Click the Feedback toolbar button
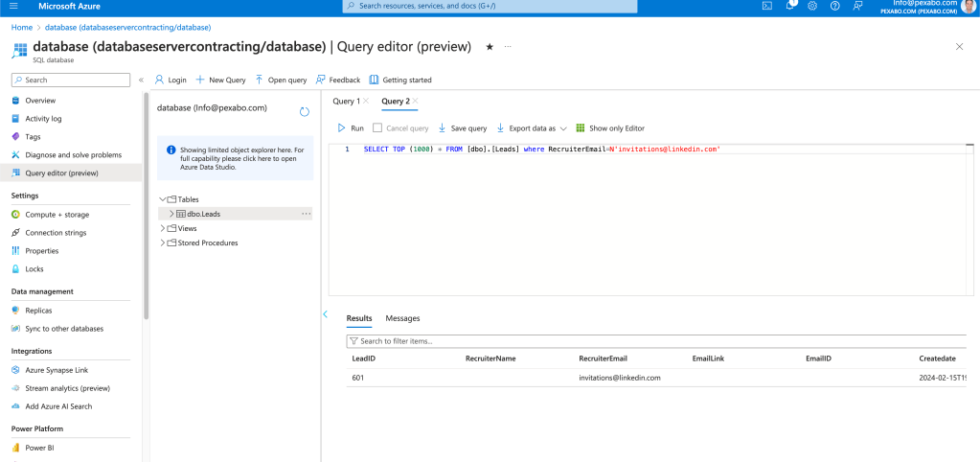This screenshot has width=980, height=462. [338, 80]
